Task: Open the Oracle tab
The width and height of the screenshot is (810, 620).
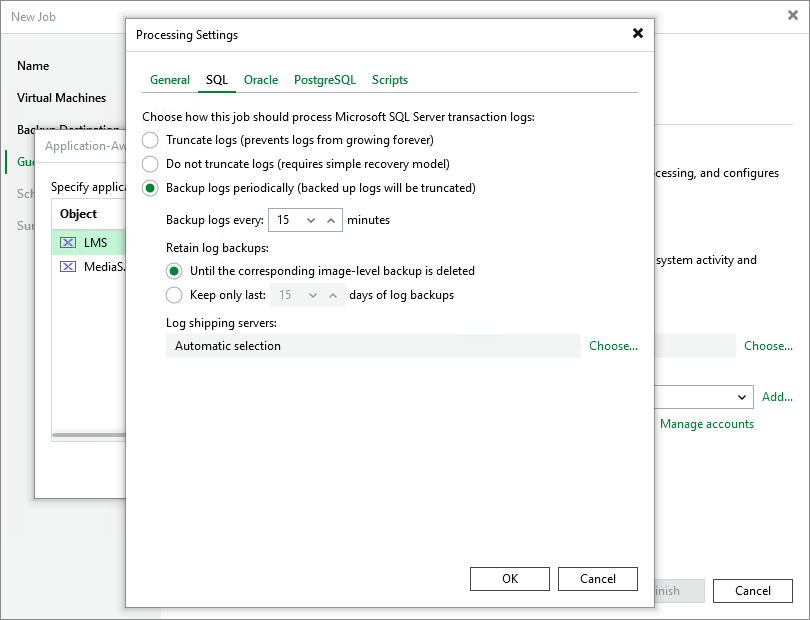Action: click(x=261, y=80)
